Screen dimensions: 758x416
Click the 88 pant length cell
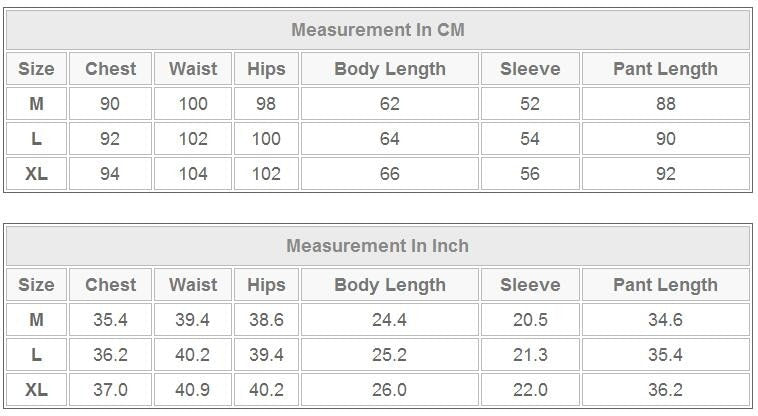pyautogui.click(x=665, y=104)
